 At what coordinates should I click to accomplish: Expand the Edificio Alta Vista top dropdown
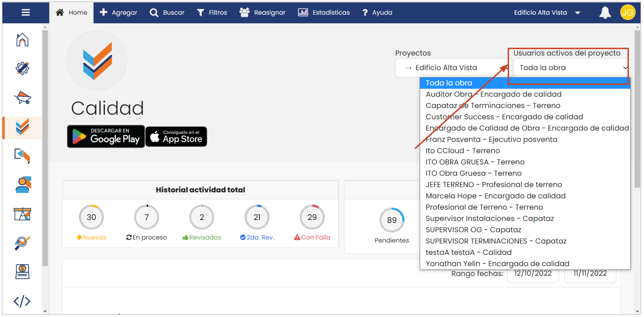pyautogui.click(x=547, y=13)
